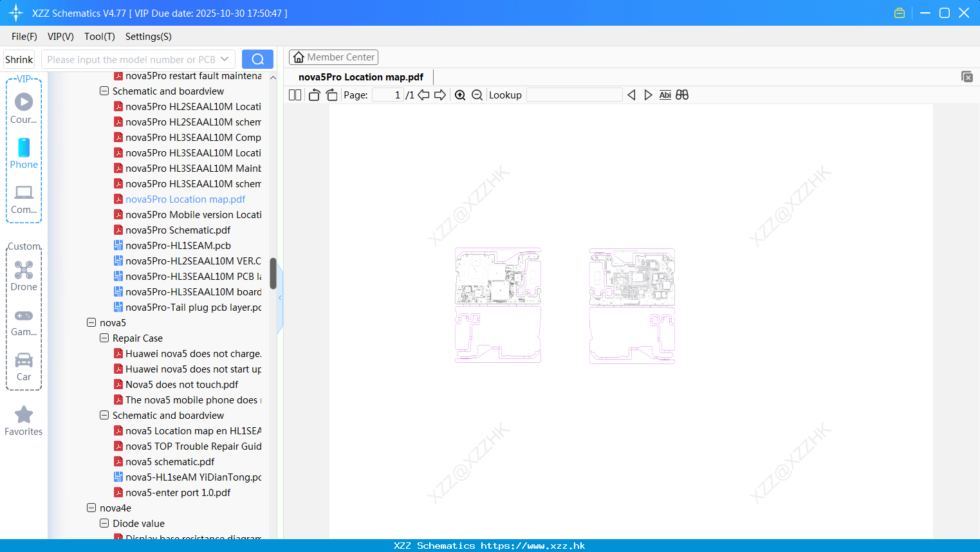The height and width of the screenshot is (552, 980).
Task: Collapse nova5 Schematic and boardview folder
Action: 104,416
